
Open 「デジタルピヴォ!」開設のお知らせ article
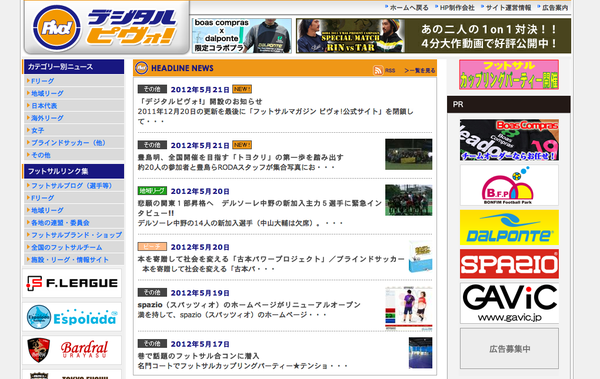click(x=200, y=101)
